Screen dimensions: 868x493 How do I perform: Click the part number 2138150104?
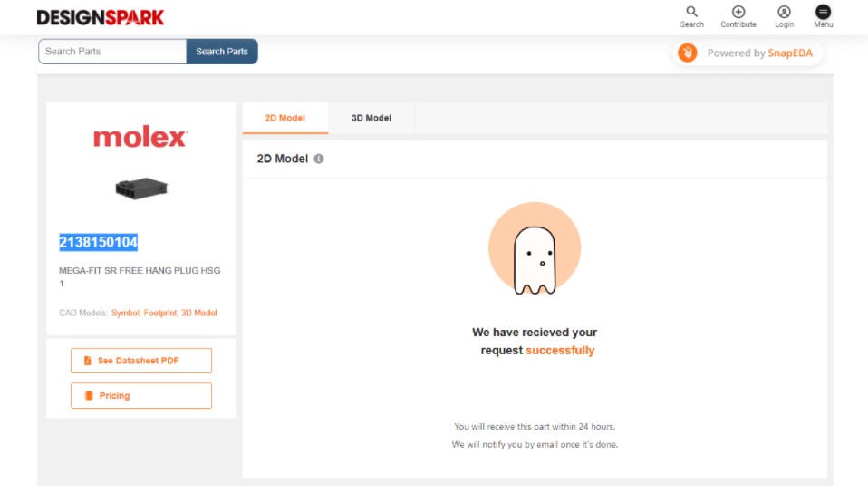[99, 242]
